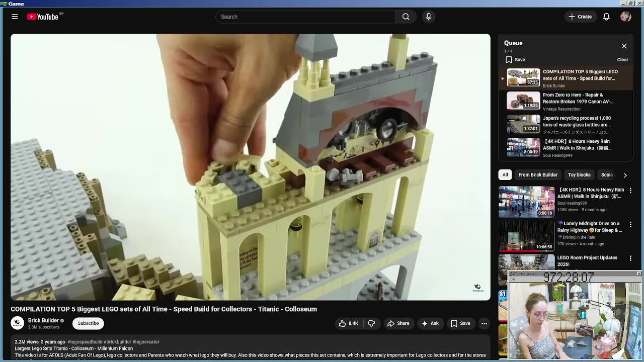Go to YouTube home logo

43,17
